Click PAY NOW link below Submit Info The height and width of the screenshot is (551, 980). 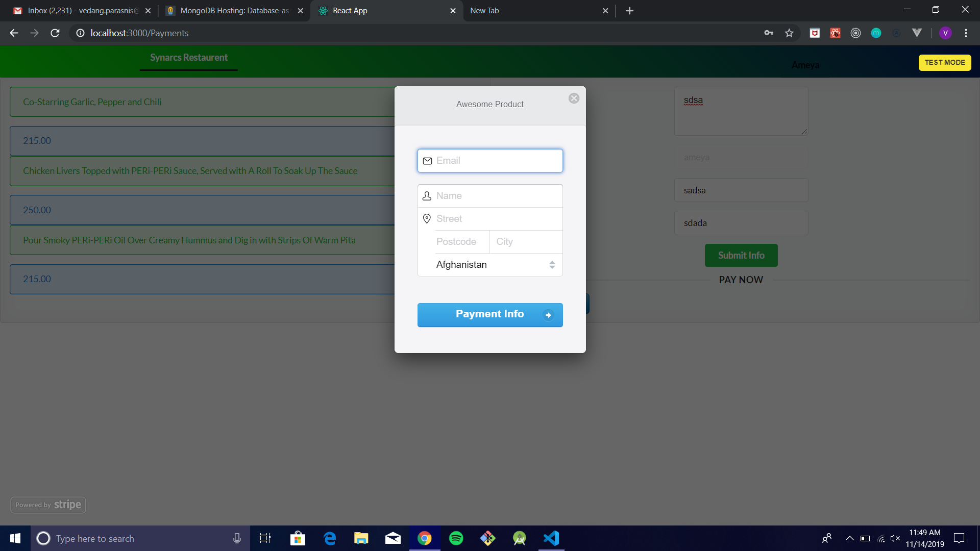click(741, 279)
